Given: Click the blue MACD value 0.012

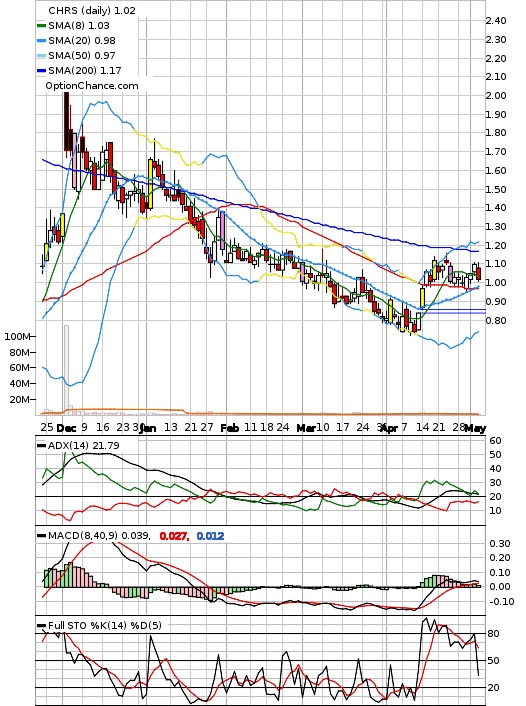Looking at the screenshot, I should click(x=210, y=536).
